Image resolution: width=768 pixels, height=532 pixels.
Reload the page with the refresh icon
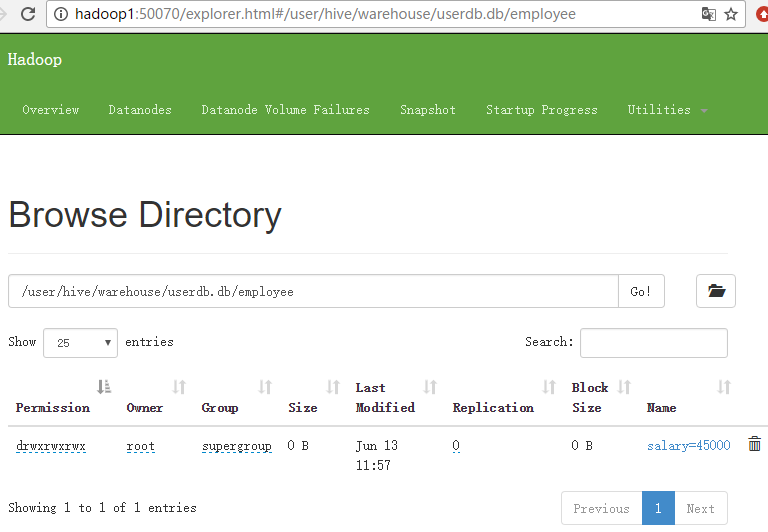point(28,14)
